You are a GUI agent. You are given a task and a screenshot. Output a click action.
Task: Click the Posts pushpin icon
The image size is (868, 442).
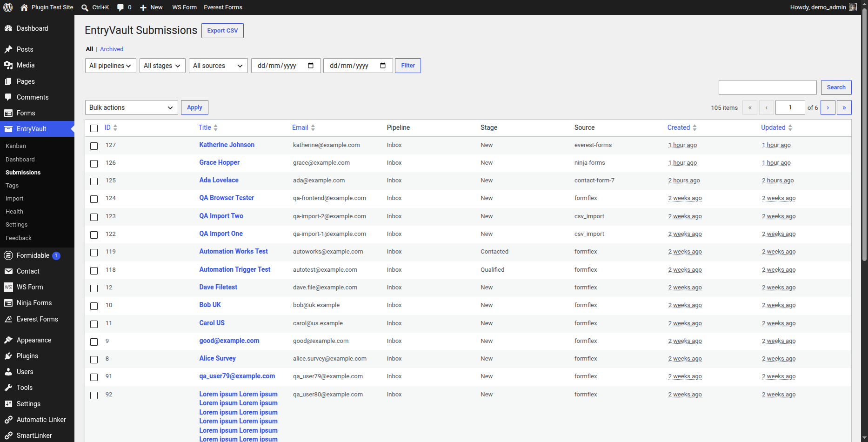click(8, 49)
